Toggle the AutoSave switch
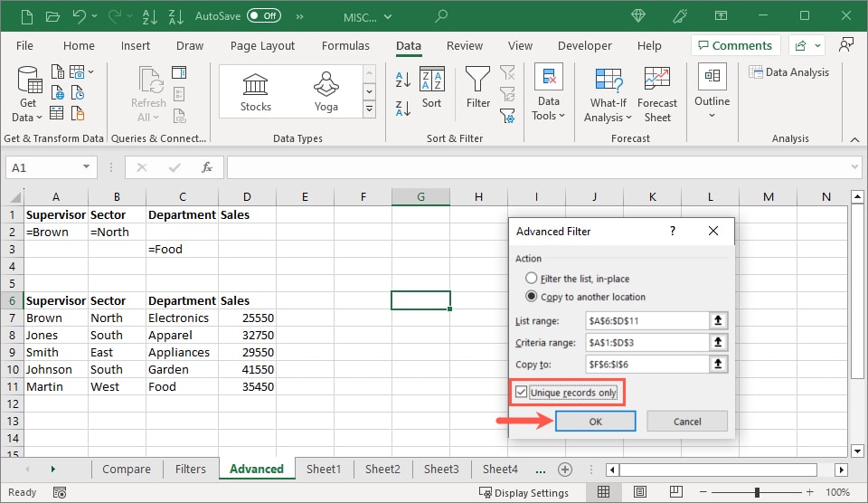 pyautogui.click(x=263, y=15)
